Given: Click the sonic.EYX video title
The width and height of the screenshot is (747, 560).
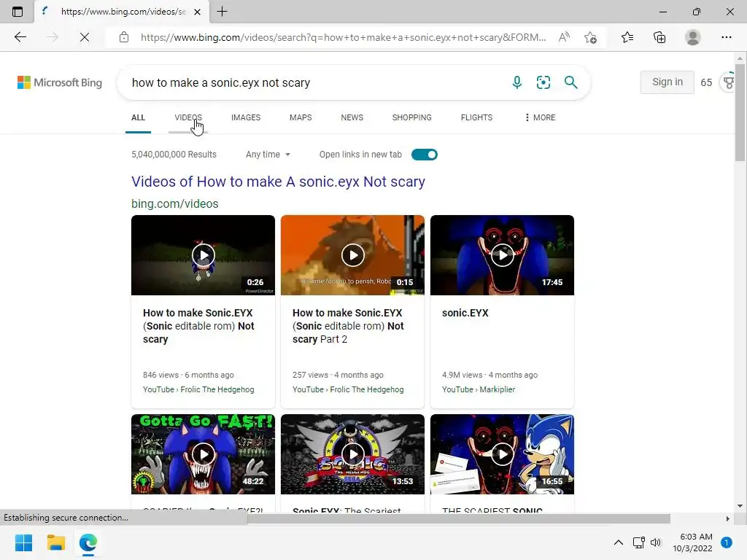Looking at the screenshot, I should (465, 313).
